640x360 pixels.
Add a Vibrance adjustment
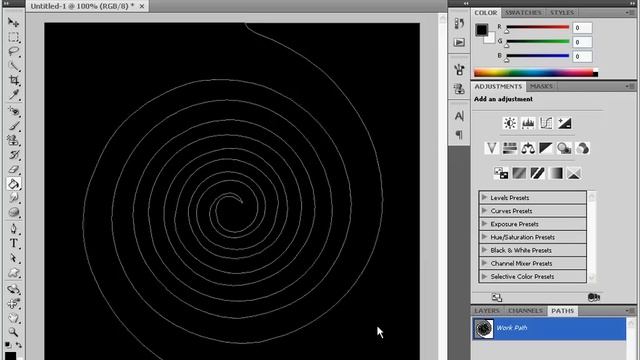(x=491, y=148)
